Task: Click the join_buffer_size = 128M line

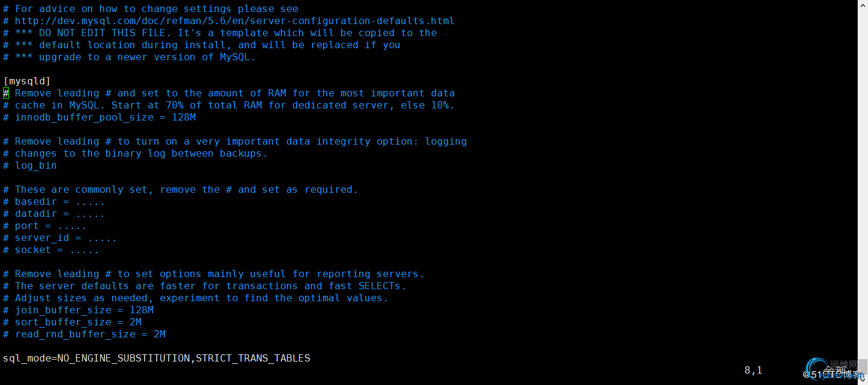Action: (78, 310)
